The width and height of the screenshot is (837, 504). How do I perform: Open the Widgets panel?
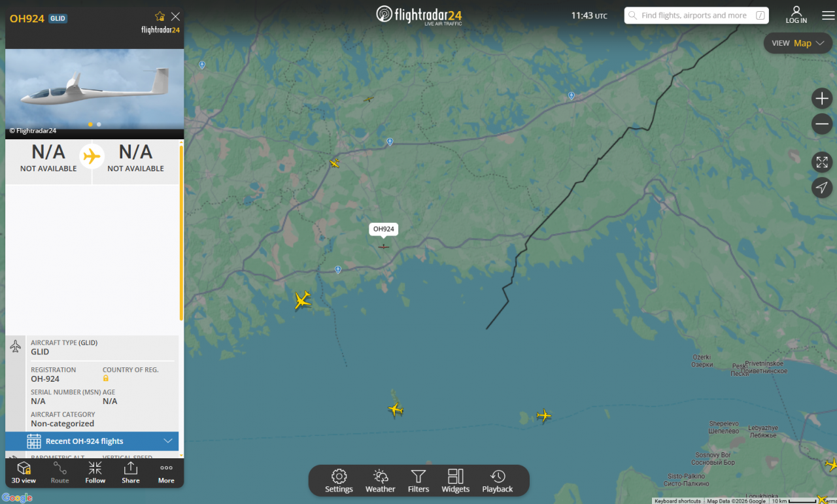click(x=456, y=480)
